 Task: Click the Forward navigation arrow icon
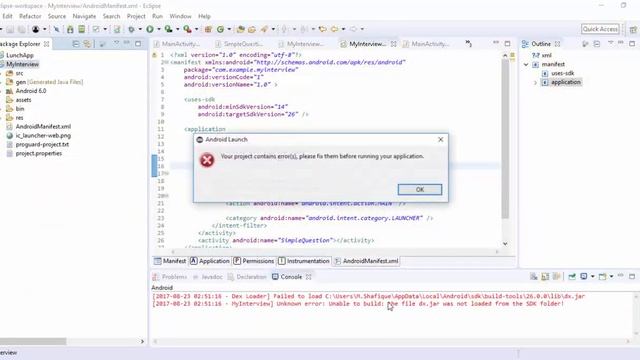(353, 29)
